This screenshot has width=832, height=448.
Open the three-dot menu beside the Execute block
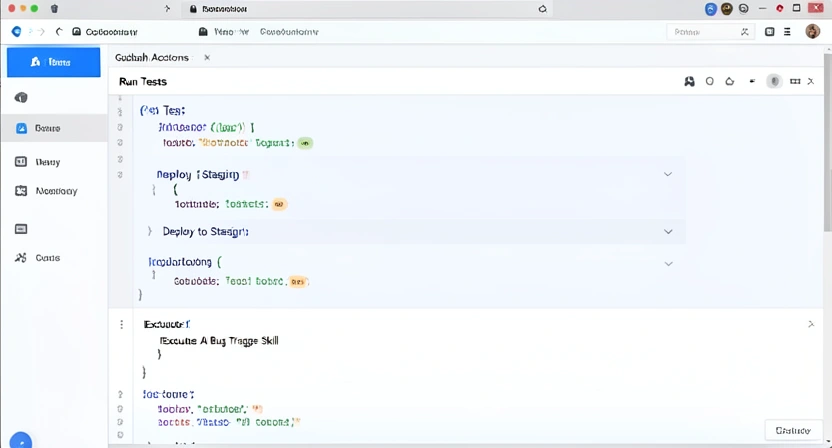point(122,324)
